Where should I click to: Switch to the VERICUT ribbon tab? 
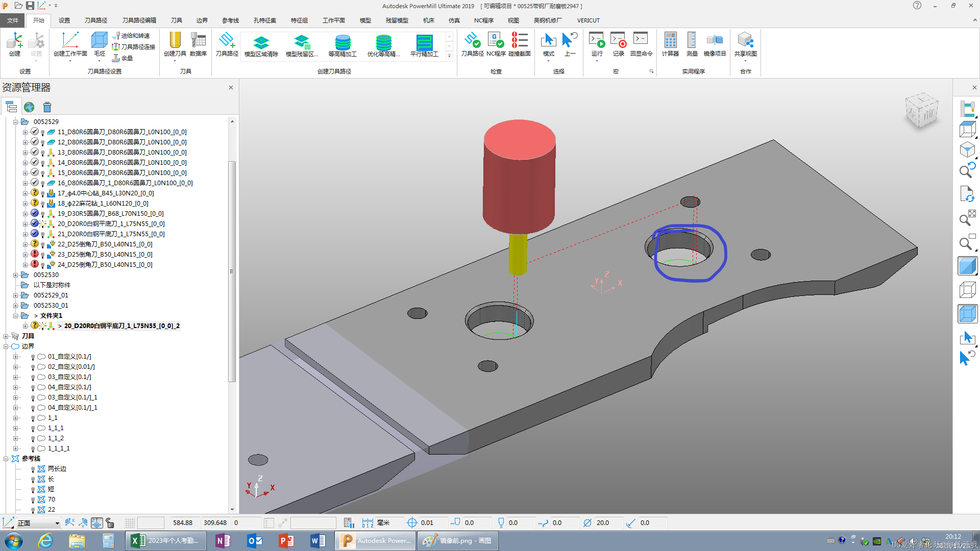589,20
